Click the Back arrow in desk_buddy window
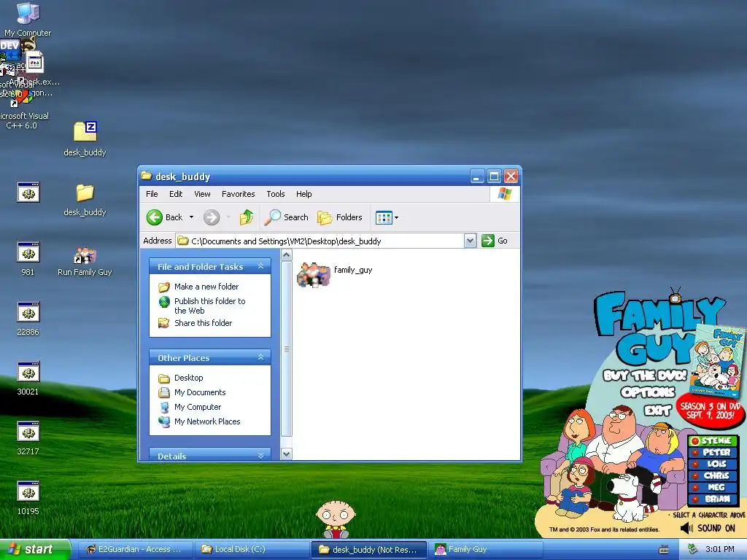This screenshot has width=747, height=560. 155,217
